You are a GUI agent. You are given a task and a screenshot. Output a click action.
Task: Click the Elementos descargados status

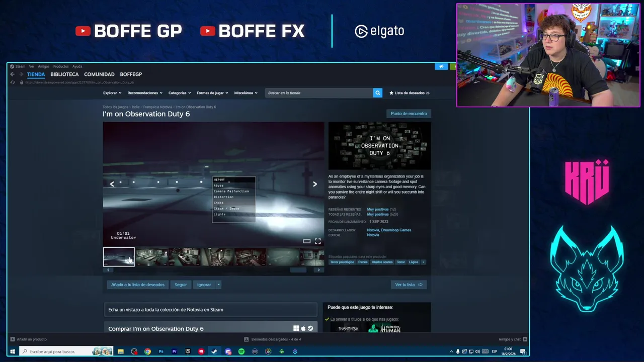click(273, 339)
